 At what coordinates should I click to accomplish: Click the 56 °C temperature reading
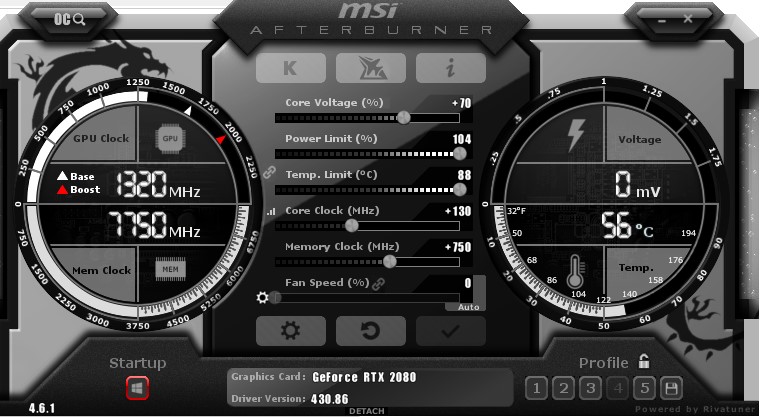627,225
